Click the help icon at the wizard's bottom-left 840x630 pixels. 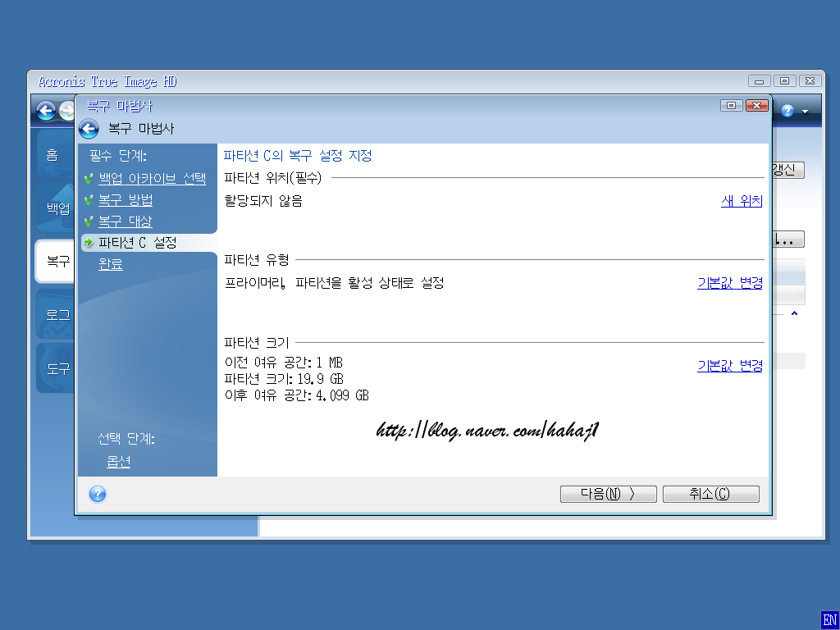(x=98, y=494)
